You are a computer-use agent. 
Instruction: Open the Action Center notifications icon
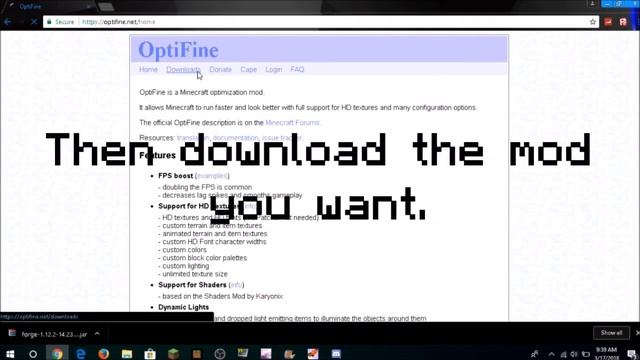(632, 354)
